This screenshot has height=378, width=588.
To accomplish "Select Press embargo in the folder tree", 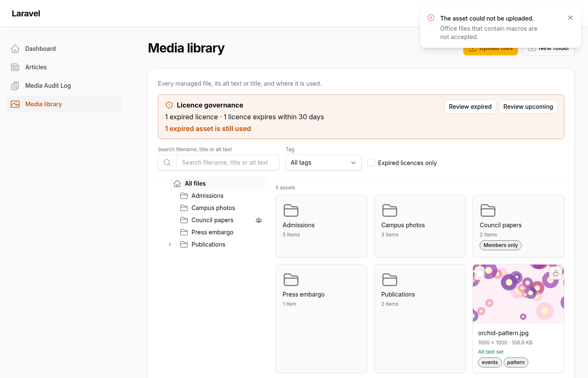I will coord(213,232).
